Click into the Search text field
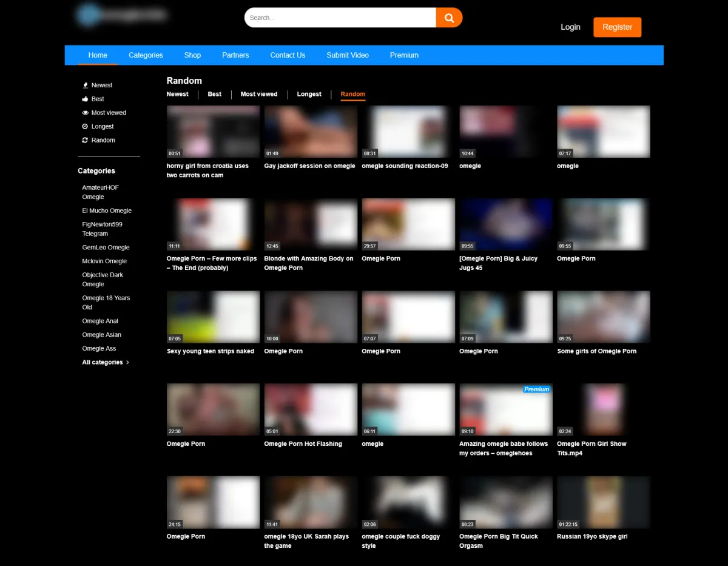The height and width of the screenshot is (566, 728). point(340,18)
